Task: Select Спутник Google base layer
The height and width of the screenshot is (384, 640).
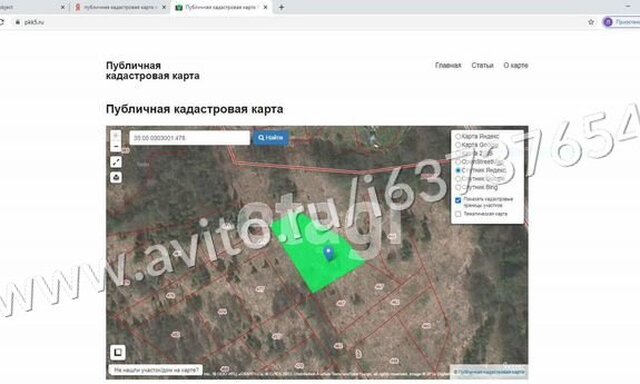Action: tap(458, 179)
